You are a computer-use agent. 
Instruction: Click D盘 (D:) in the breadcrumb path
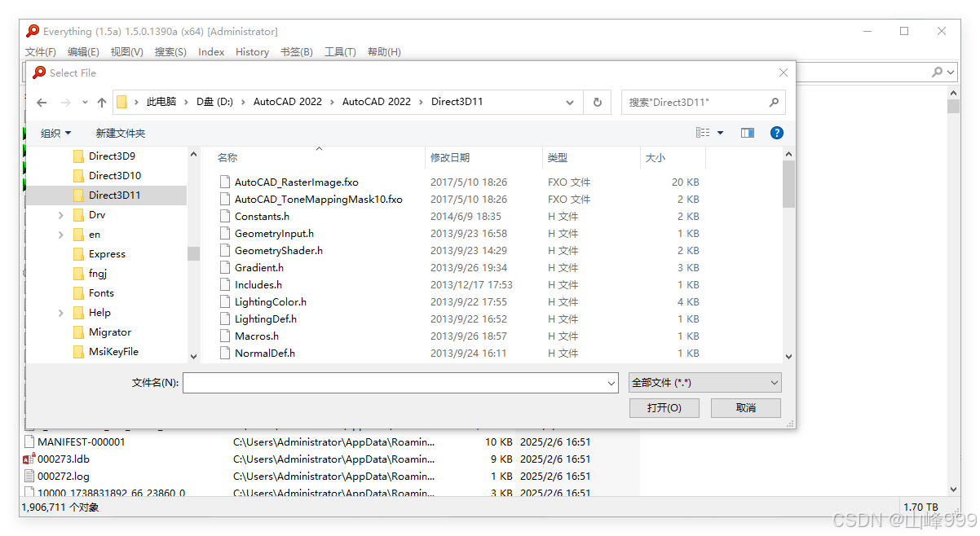214,103
